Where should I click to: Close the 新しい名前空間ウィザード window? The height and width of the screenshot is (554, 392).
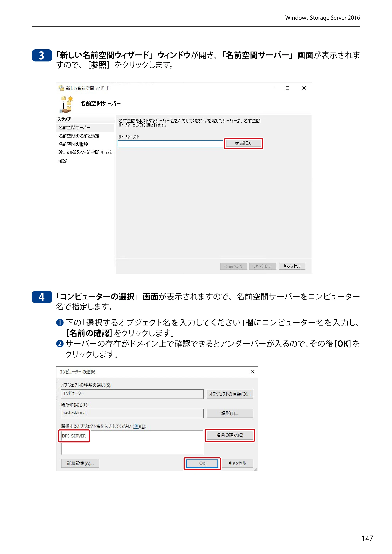pos(304,88)
